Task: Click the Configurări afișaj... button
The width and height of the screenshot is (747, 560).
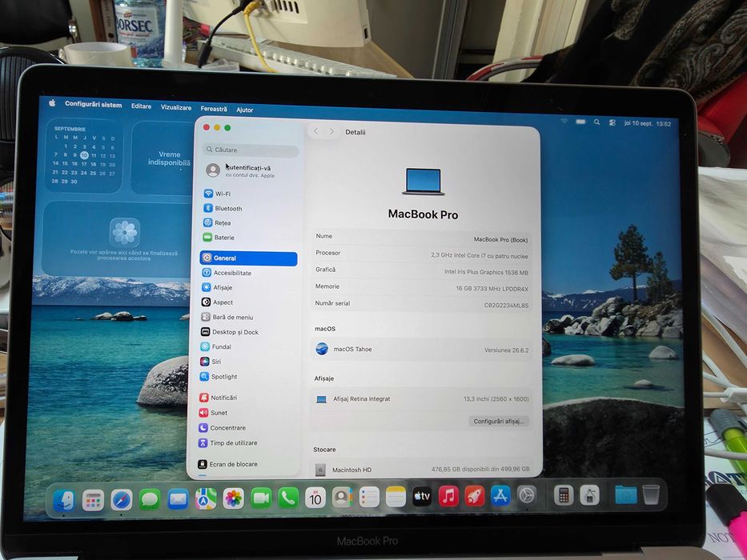Action: click(499, 421)
